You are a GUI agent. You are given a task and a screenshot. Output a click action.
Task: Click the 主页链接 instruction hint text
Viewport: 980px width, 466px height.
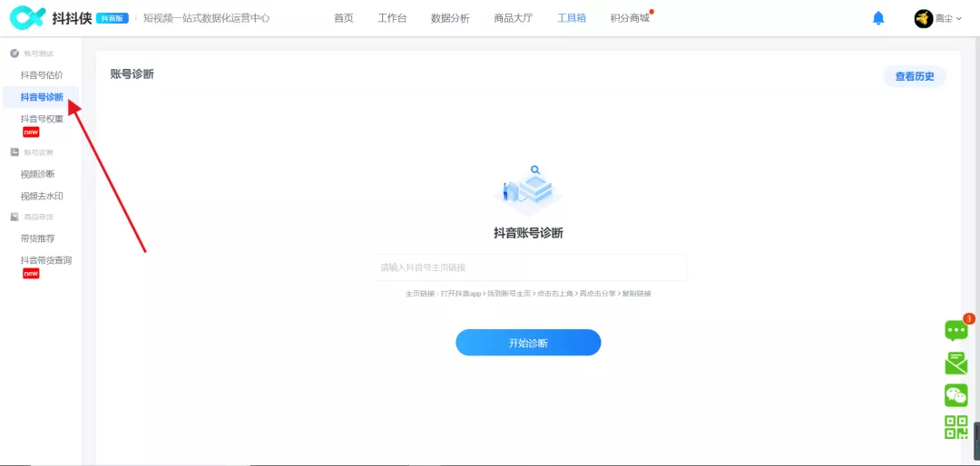pos(528,294)
